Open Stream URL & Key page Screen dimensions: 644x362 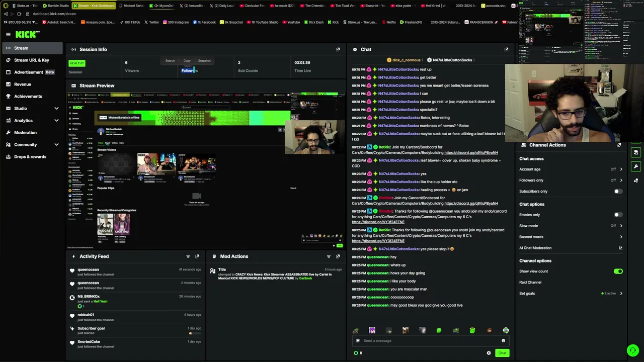point(31,60)
